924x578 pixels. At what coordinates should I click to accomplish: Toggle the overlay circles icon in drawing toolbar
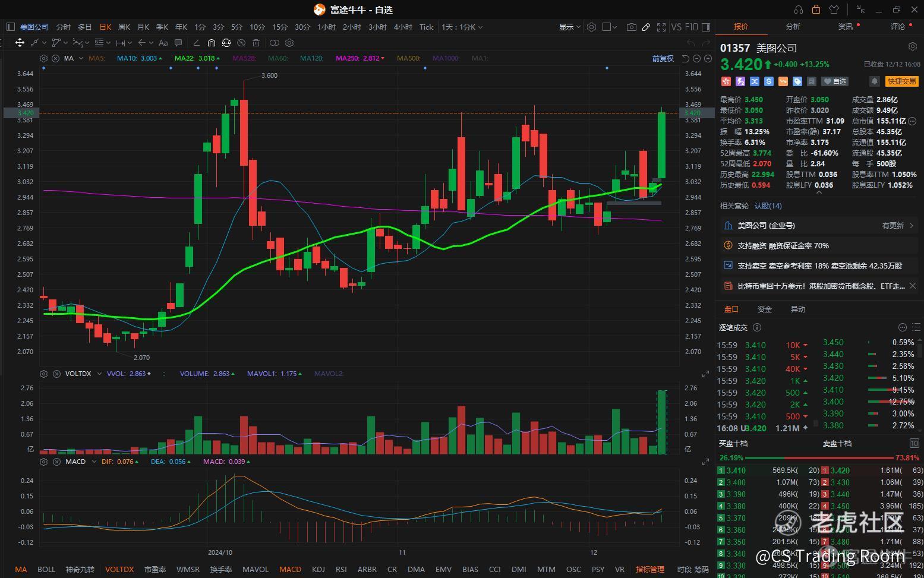point(275,43)
